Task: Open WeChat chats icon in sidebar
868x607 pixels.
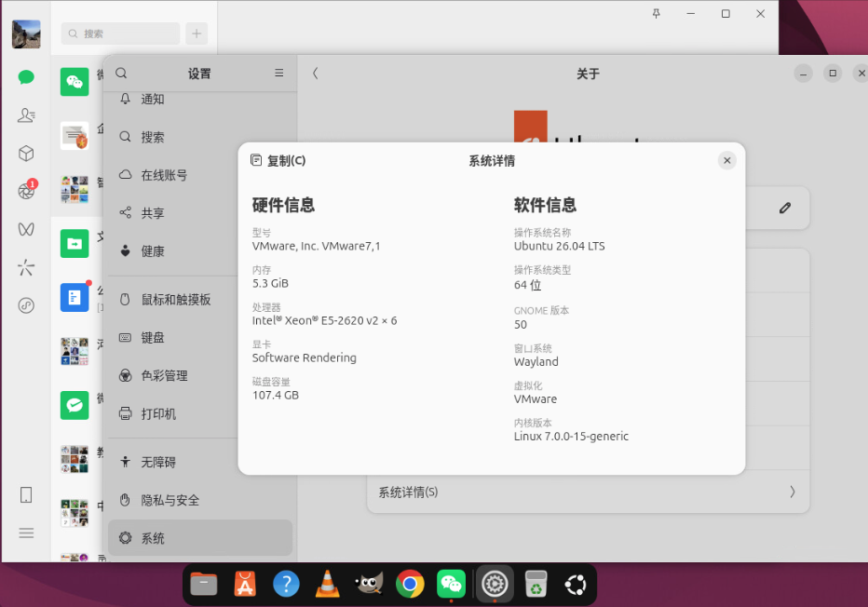Action: [26, 77]
